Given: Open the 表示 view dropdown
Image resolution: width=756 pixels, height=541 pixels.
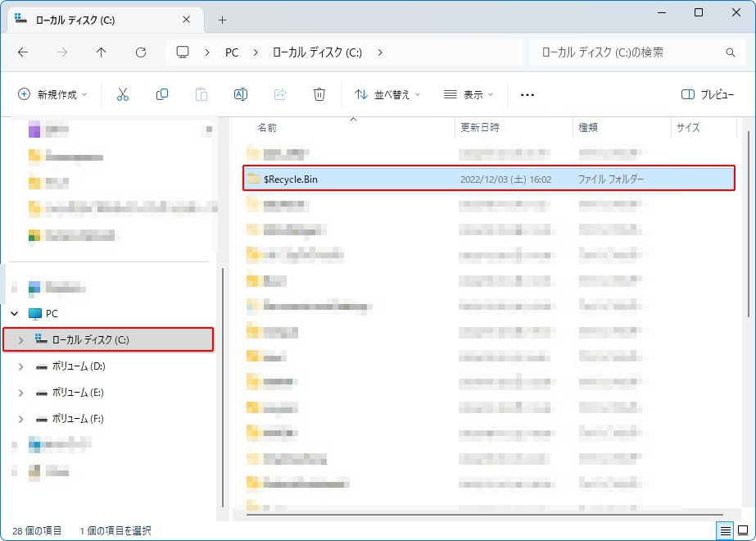Looking at the screenshot, I should coord(469,94).
